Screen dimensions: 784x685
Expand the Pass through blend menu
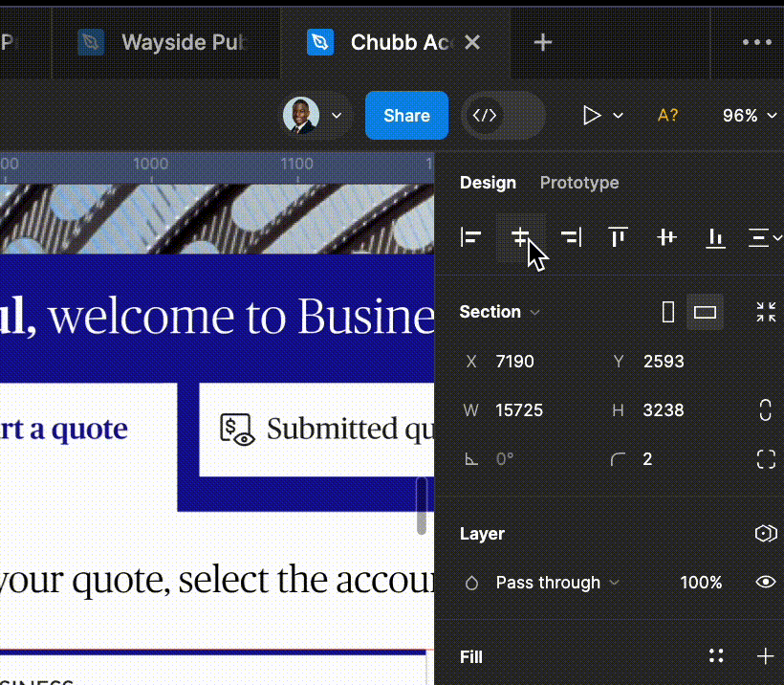[x=557, y=583]
